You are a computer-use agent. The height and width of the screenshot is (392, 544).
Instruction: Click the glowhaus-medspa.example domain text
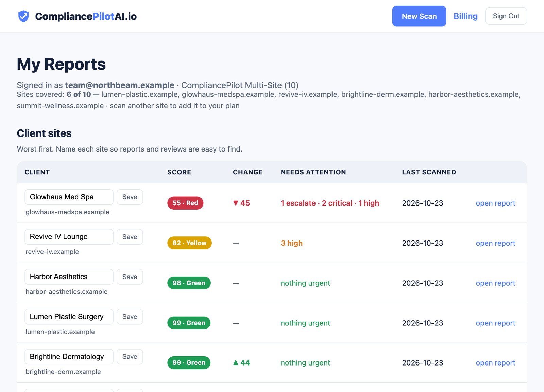point(67,212)
